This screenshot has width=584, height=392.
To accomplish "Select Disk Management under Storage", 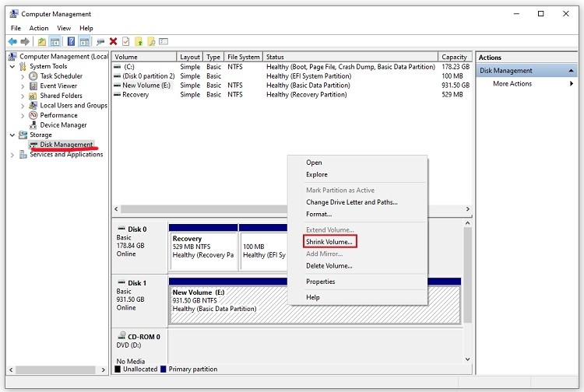I will pos(66,145).
